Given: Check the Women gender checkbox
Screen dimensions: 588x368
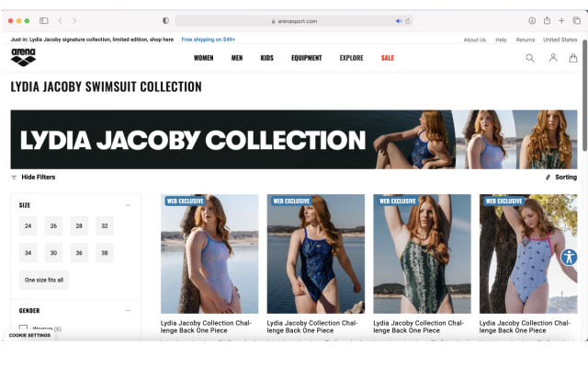Looking at the screenshot, I should click(23, 328).
